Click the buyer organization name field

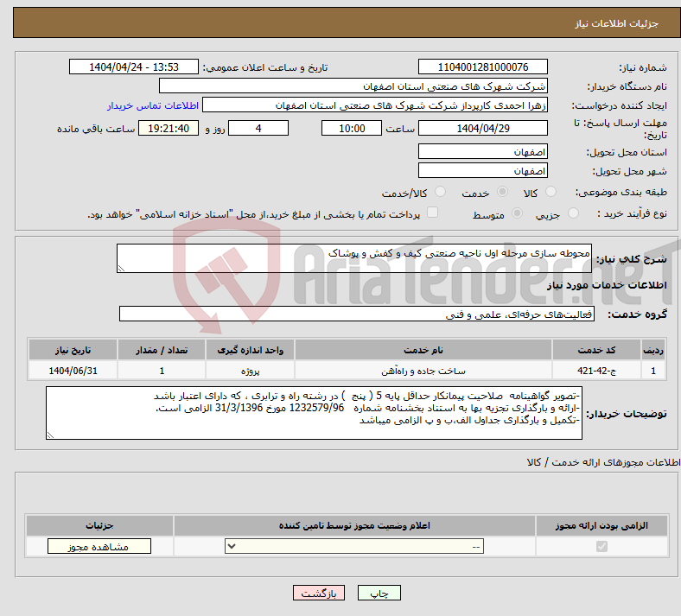353,86
